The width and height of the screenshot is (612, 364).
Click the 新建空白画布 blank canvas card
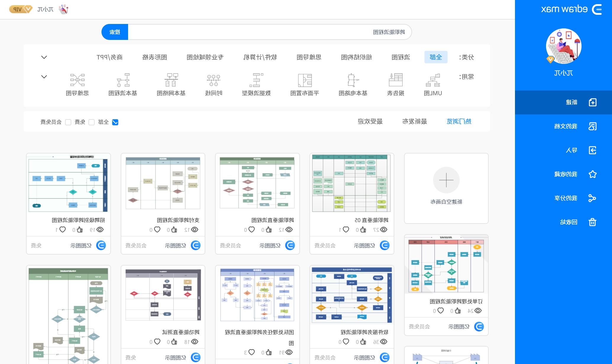pyautogui.click(x=446, y=188)
